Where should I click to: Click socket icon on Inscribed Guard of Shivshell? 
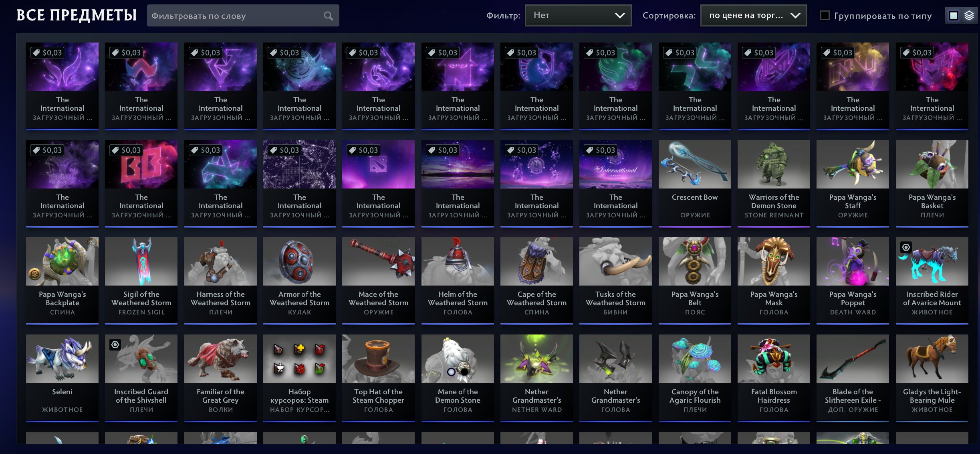[115, 345]
